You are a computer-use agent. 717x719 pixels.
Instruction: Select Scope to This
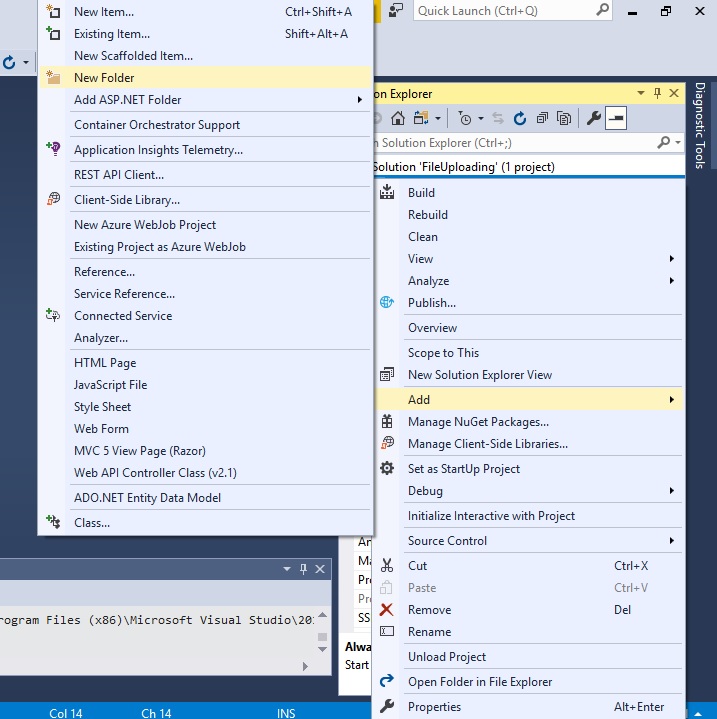[529, 353]
